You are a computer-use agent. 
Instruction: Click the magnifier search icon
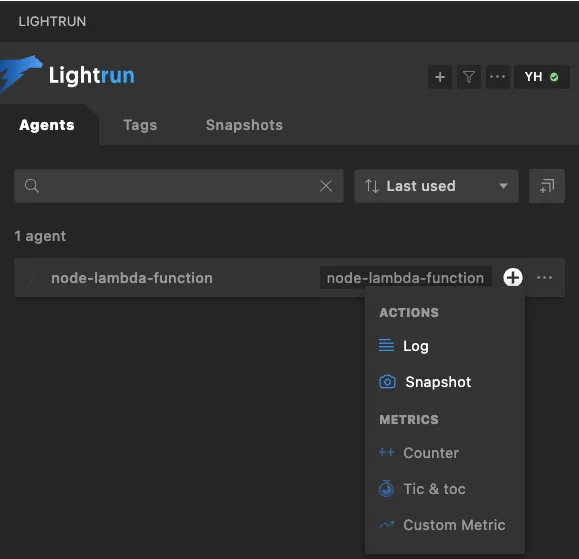pyautogui.click(x=32, y=186)
